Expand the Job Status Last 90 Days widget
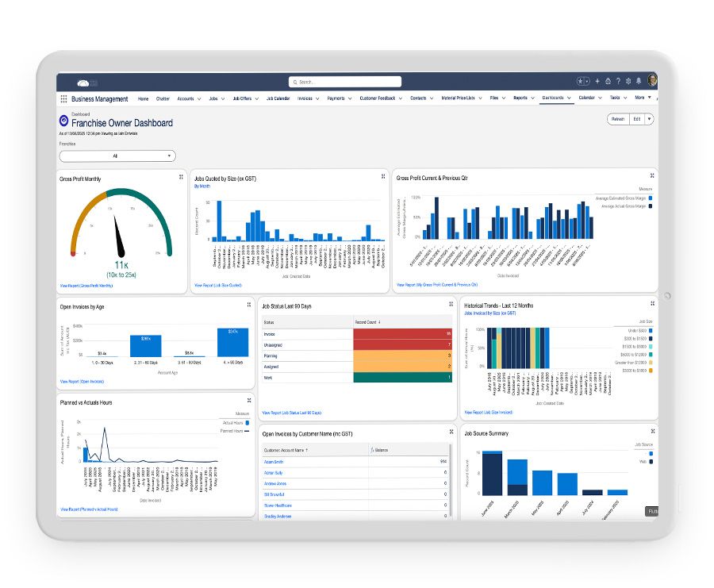This screenshot has width=714, height=588. [x=451, y=304]
